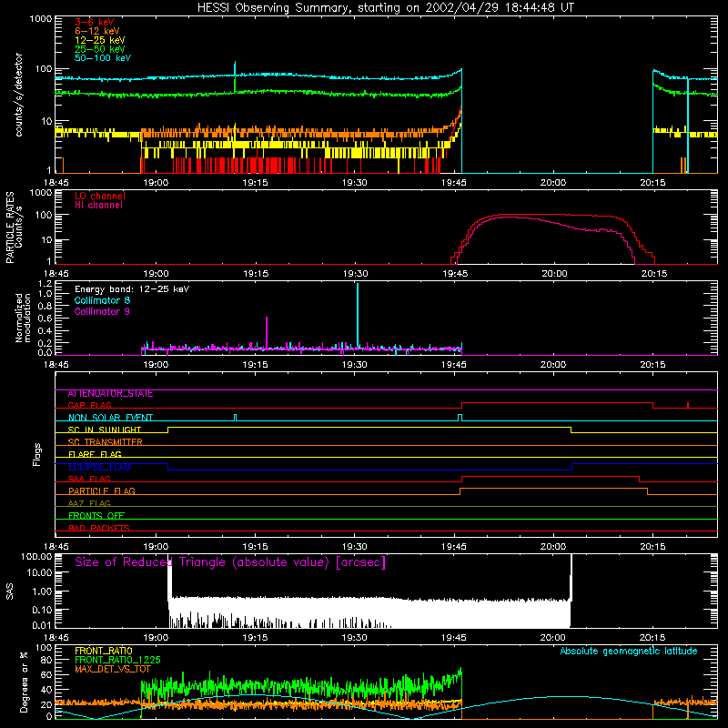
Task: Click the counts/s/detector axis label
Action: 19,95
